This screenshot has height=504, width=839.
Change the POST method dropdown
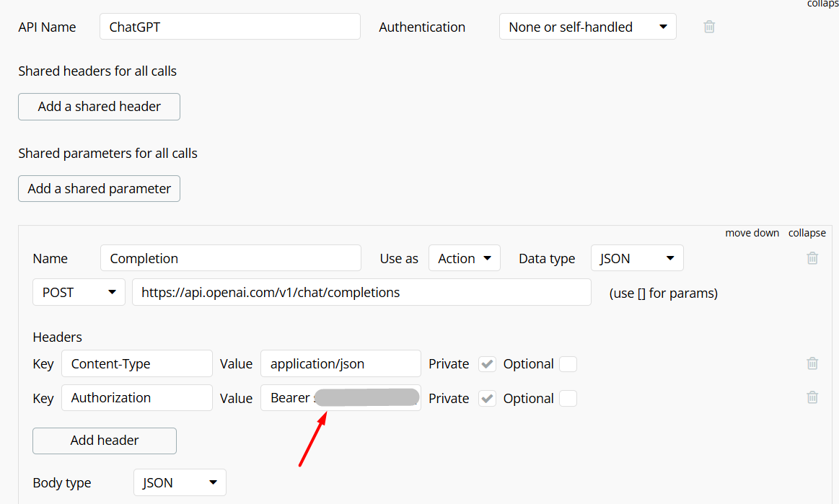79,293
